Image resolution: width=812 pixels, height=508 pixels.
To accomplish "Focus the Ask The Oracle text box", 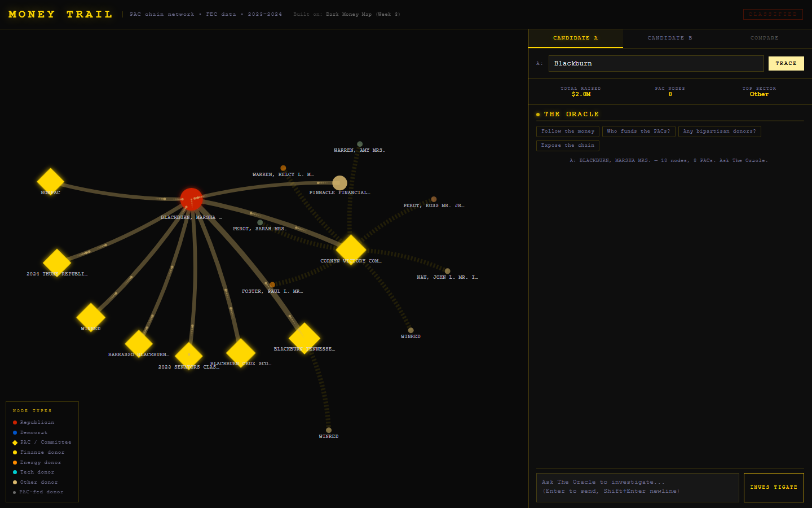I will (638, 488).
